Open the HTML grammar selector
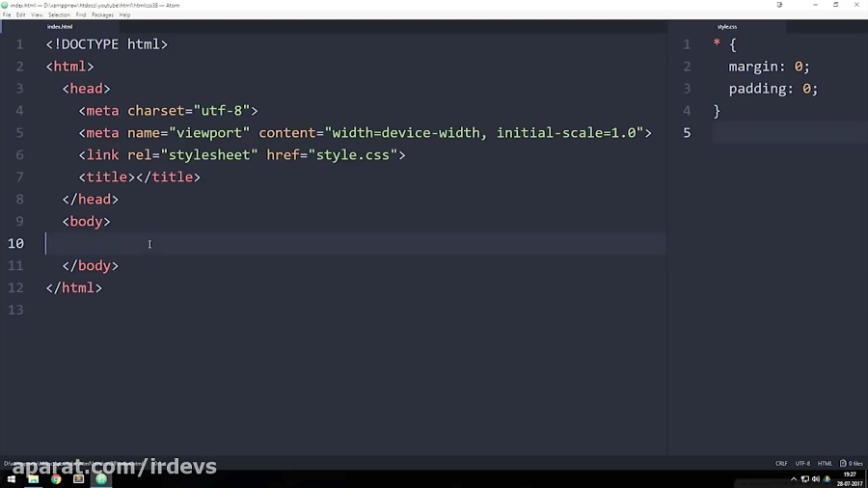Screen dimensions: 868x488 tap(825, 463)
